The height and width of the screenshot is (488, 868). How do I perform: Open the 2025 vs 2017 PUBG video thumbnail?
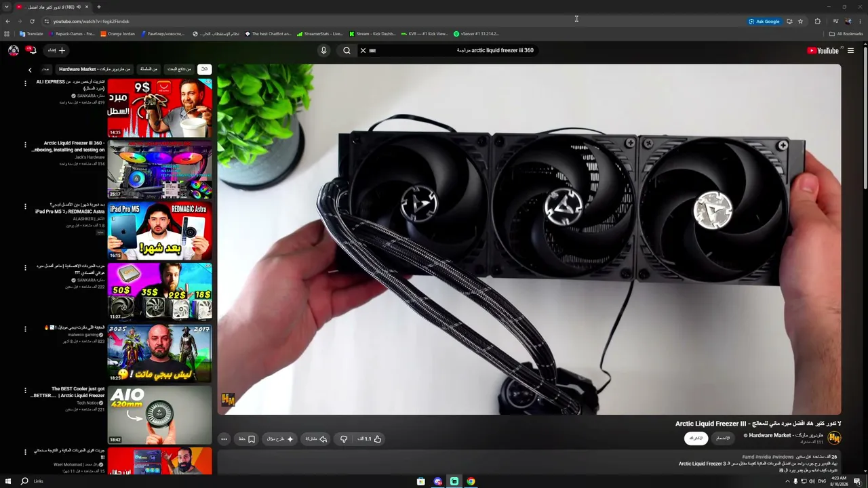pyautogui.click(x=159, y=354)
